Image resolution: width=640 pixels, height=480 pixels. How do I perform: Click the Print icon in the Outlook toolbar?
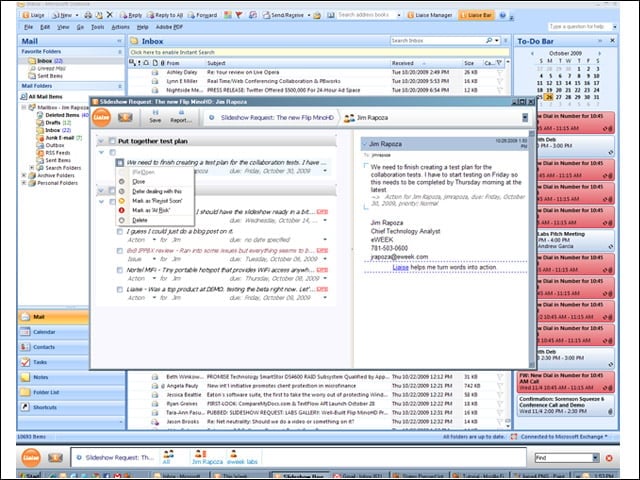tap(88, 15)
